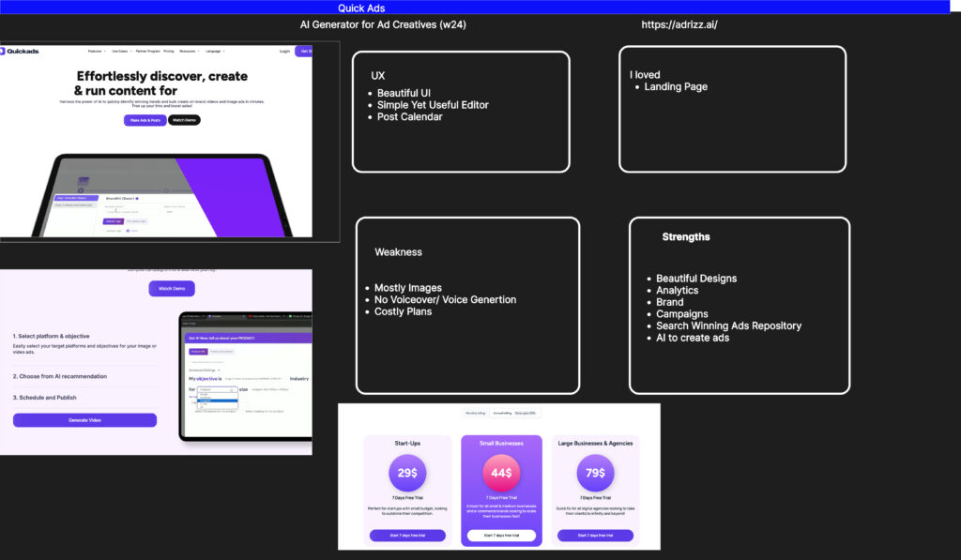Click the Quickads logo icon
Image resolution: width=961 pixels, height=560 pixels.
click(3, 51)
